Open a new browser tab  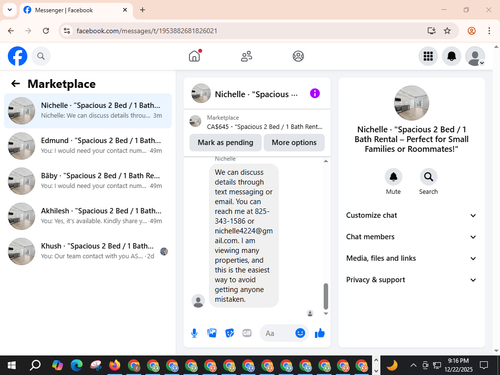click(142, 10)
